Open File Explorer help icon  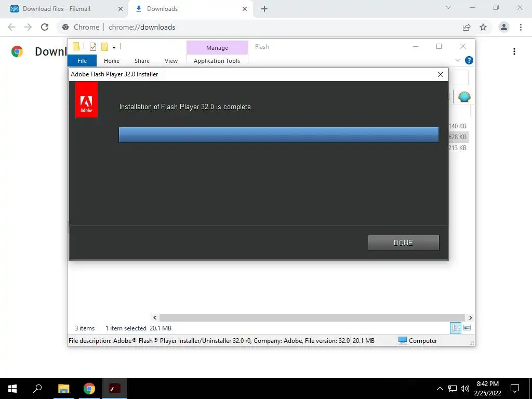click(x=469, y=60)
